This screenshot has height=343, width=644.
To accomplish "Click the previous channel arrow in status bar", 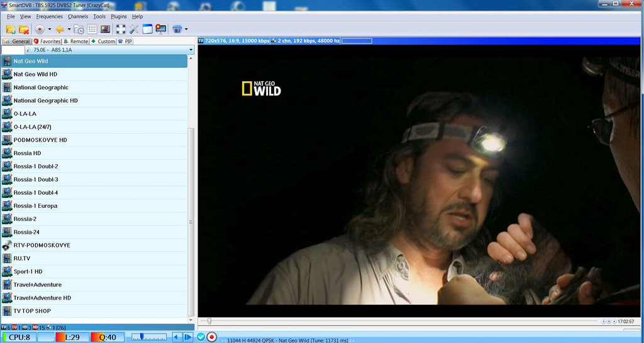I will (x=177, y=337).
